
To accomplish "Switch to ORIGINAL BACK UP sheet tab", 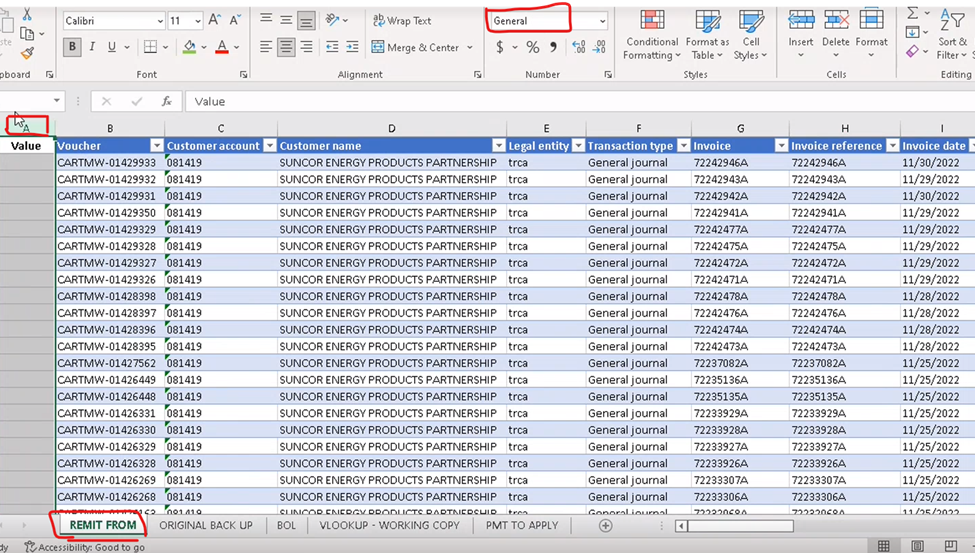I will coord(206,526).
